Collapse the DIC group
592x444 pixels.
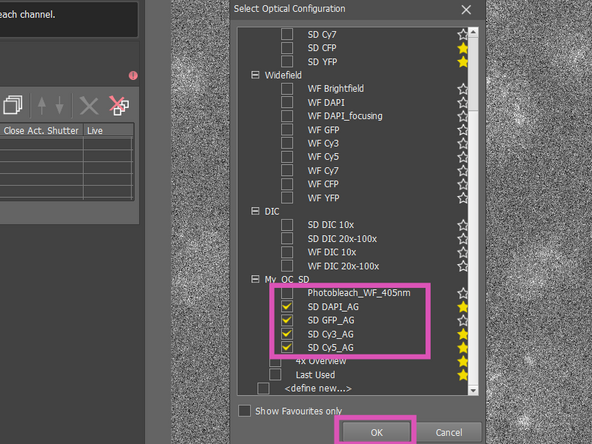255,211
